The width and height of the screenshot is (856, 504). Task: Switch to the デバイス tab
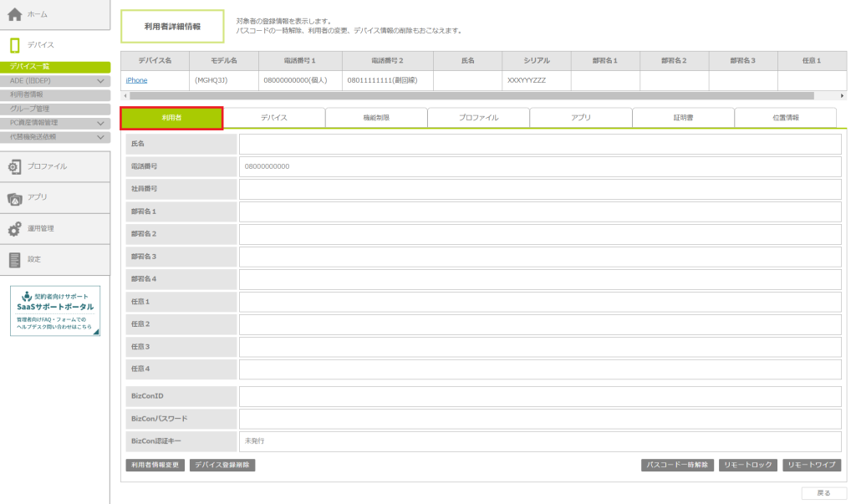(x=273, y=118)
